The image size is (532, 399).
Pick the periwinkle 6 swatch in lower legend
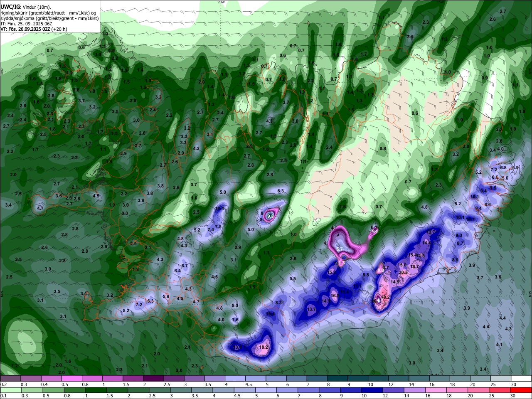pyautogui.click(x=287, y=390)
